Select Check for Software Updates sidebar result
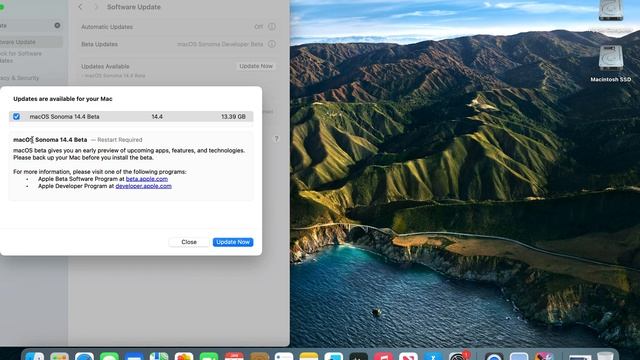The height and width of the screenshot is (360, 640). point(21,57)
